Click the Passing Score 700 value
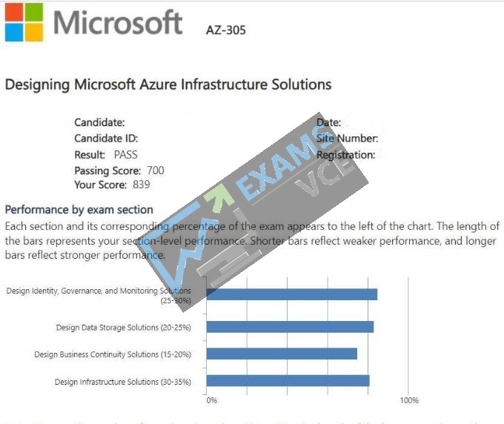The height and width of the screenshot is (424, 504). [156, 170]
